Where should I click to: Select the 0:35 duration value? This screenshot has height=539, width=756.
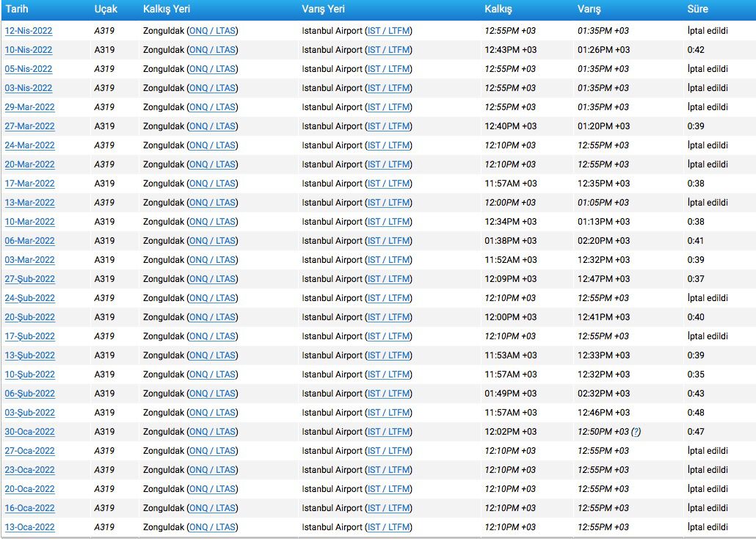pos(696,375)
